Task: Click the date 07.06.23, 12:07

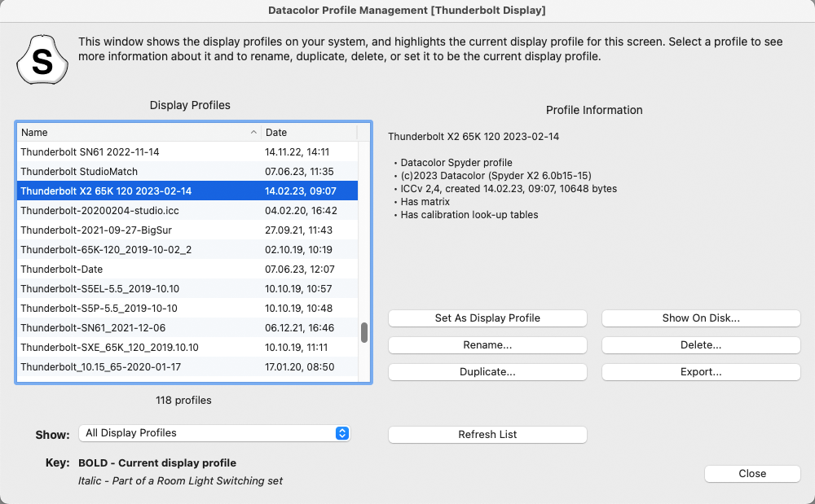Action: pyautogui.click(x=299, y=270)
